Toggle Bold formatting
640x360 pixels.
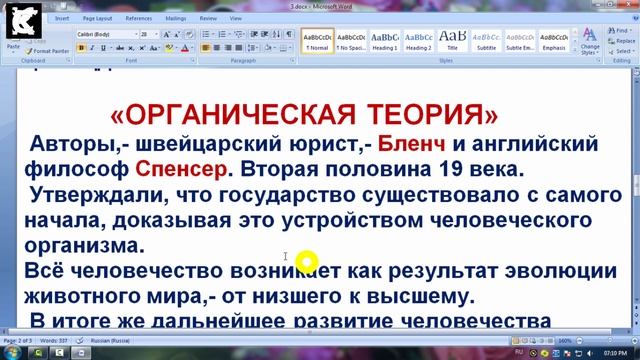coord(81,48)
